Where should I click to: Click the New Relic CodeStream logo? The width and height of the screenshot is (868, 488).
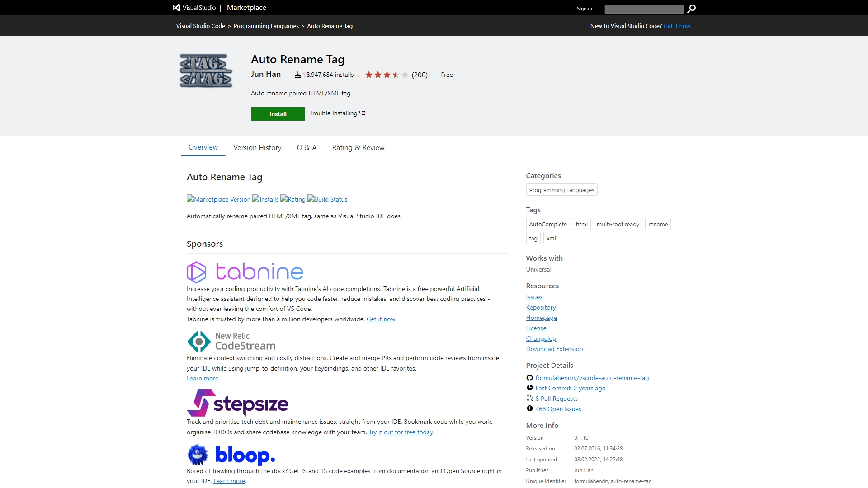[x=231, y=342]
